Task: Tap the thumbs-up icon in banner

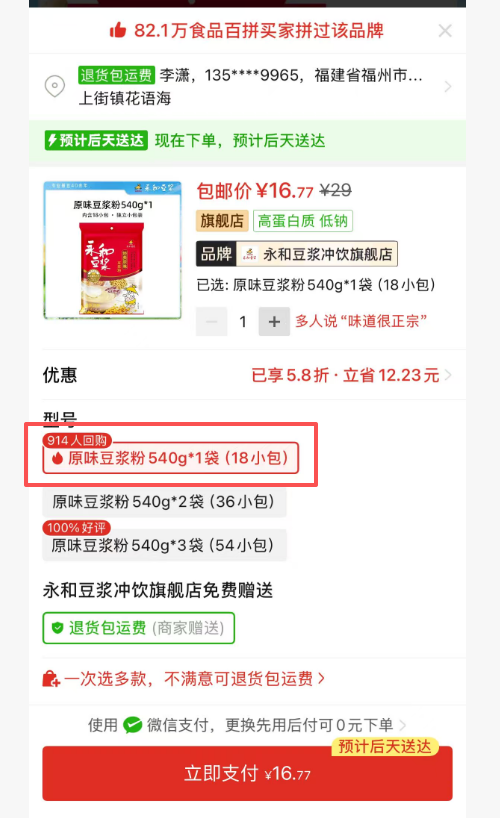Action: 118,30
